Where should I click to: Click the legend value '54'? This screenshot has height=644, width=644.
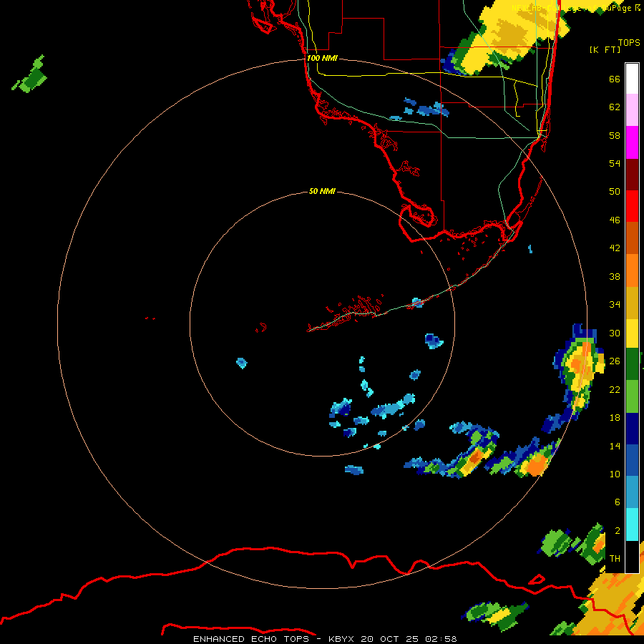(615, 163)
